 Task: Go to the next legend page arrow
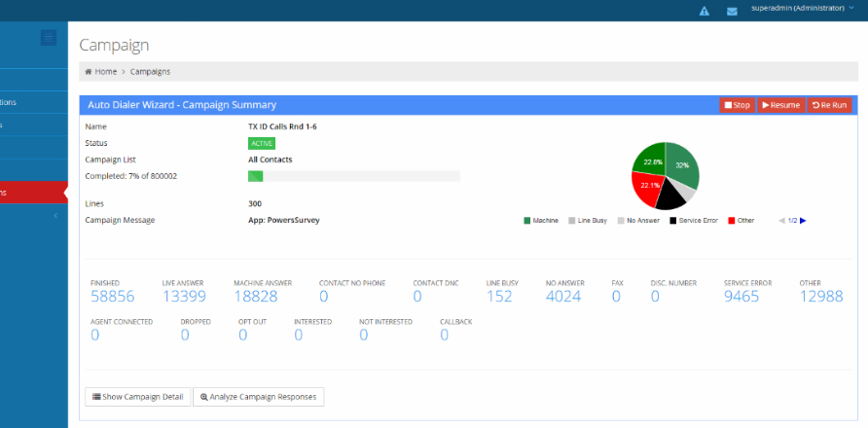[x=803, y=221]
